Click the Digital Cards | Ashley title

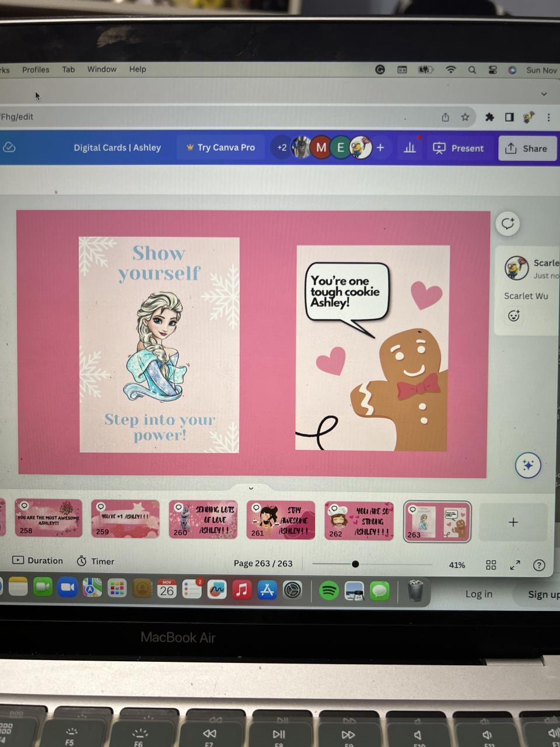click(117, 148)
